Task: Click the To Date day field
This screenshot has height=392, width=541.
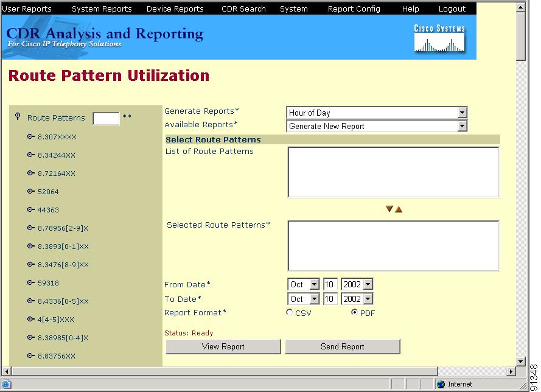Action: 329,299
